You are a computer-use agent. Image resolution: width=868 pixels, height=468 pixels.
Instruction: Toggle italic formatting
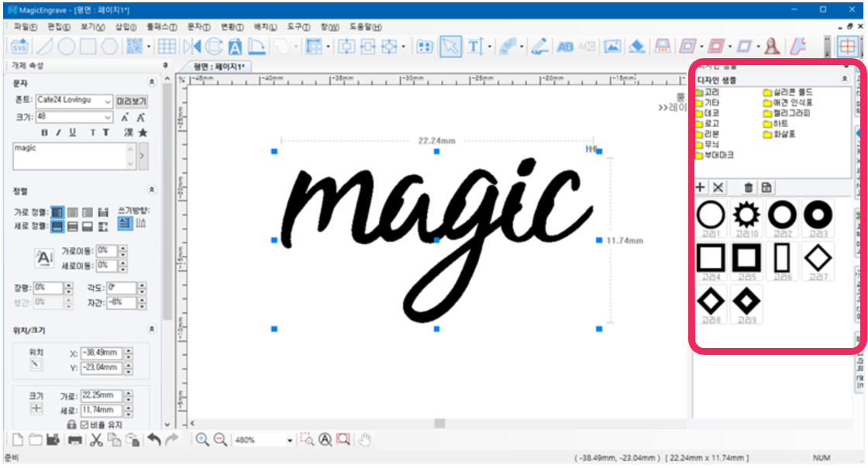click(58, 132)
